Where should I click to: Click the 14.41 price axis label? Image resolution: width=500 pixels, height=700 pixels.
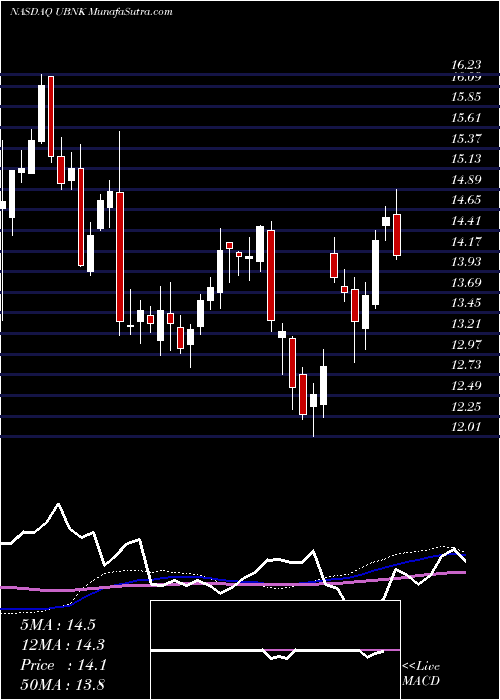[466, 221]
